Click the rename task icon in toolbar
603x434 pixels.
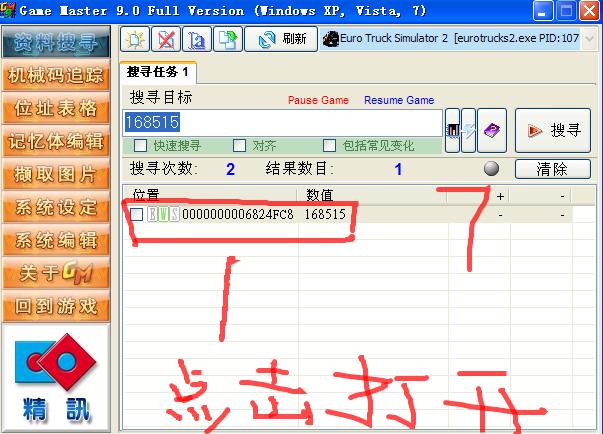pos(197,39)
